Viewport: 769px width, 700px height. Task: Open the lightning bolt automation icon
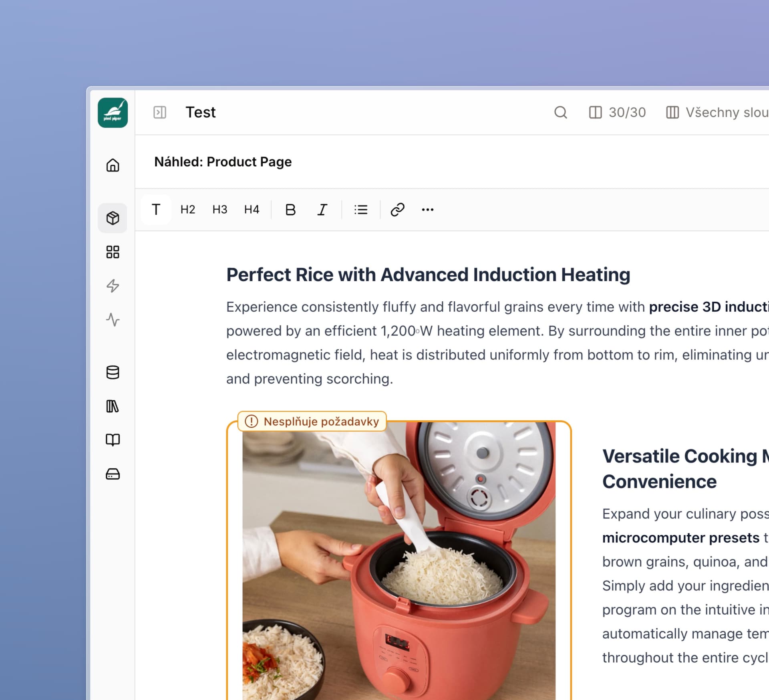pyautogui.click(x=113, y=286)
